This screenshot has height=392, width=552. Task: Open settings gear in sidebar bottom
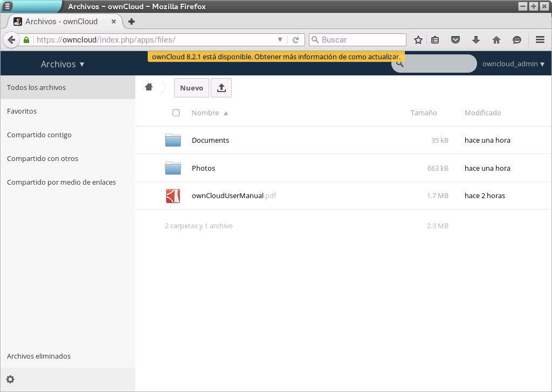pos(10,379)
